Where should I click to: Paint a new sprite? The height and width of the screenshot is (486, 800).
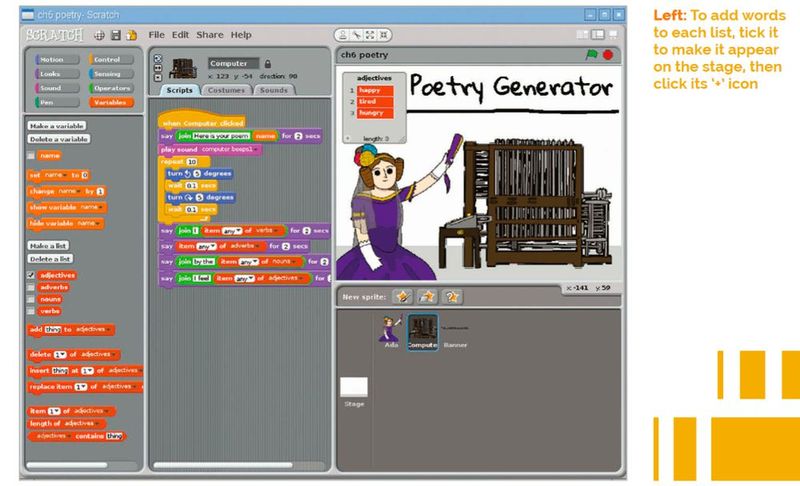point(403,297)
